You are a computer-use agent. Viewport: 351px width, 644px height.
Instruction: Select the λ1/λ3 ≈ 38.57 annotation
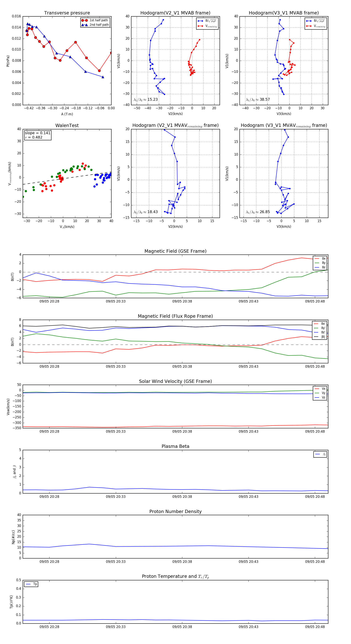point(258,100)
